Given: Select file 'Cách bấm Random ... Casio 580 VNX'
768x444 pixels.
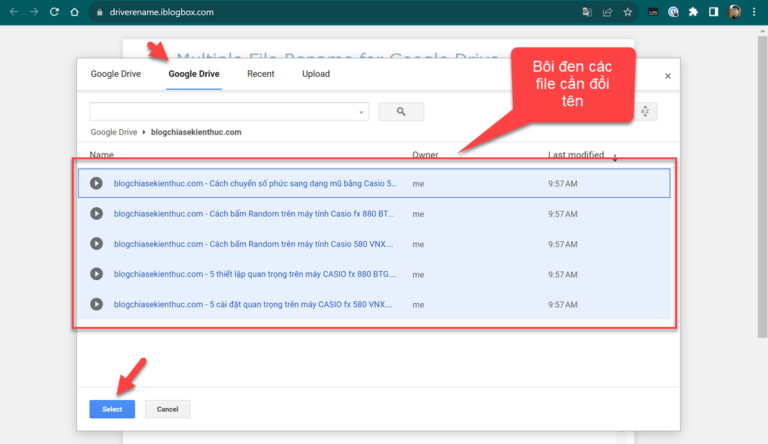Looking at the screenshot, I should (374, 244).
